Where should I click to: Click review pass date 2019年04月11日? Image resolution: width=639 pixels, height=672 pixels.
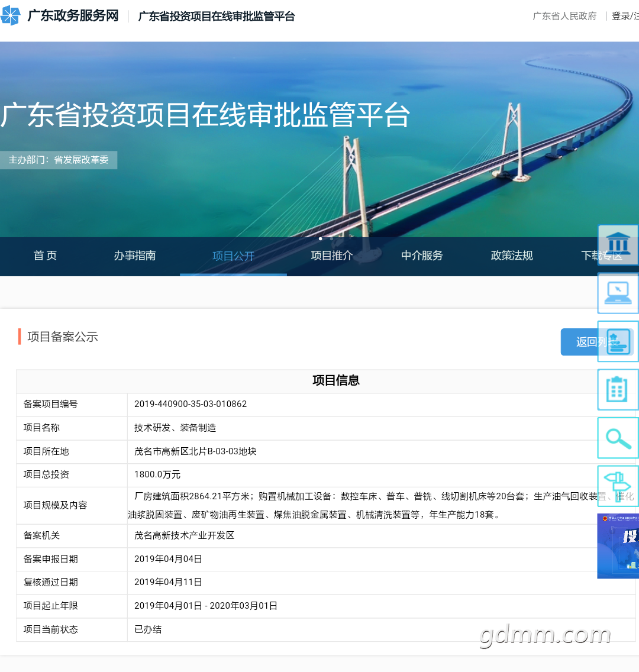(168, 582)
